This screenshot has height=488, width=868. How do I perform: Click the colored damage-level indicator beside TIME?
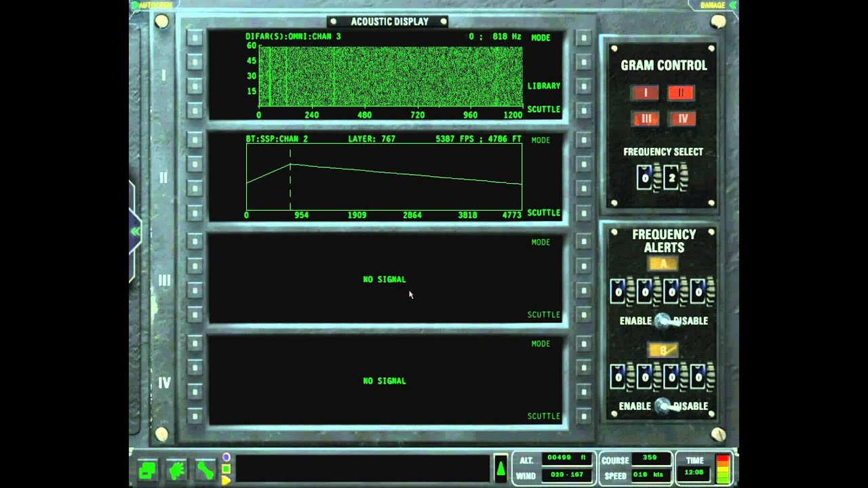click(x=723, y=468)
